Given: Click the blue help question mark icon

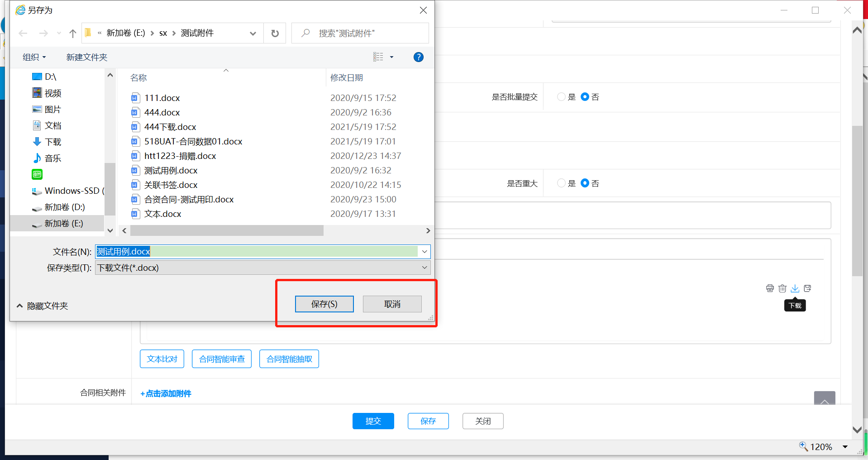Looking at the screenshot, I should click(x=418, y=57).
